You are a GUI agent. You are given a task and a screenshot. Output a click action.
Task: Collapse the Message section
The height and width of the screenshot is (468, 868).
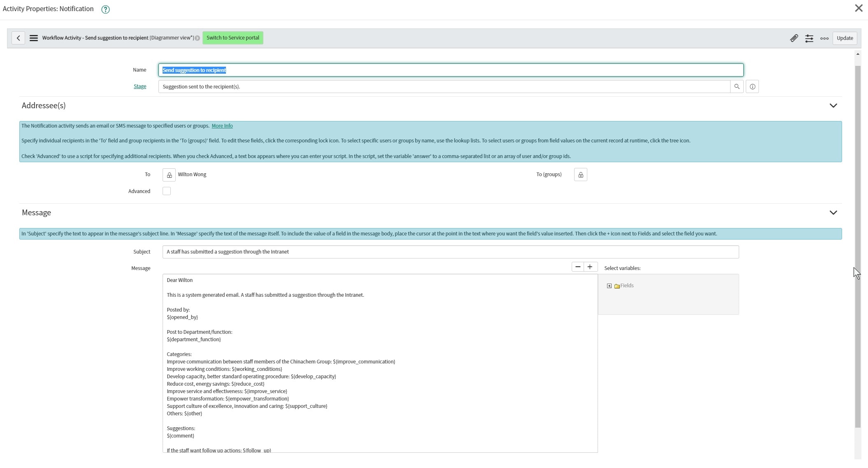tap(833, 213)
